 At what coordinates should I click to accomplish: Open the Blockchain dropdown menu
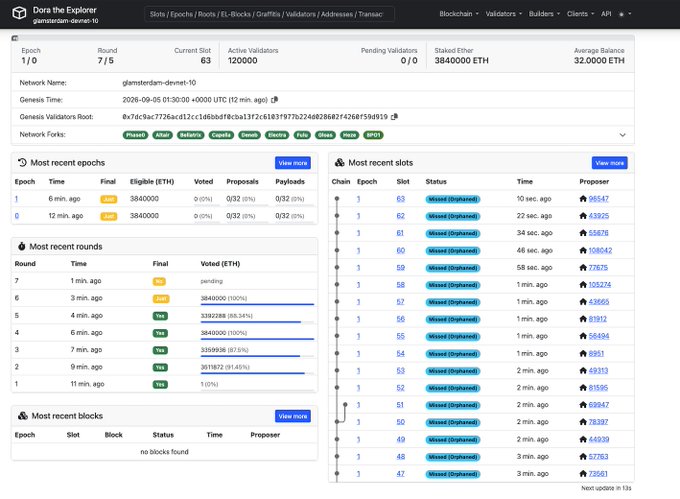459,14
